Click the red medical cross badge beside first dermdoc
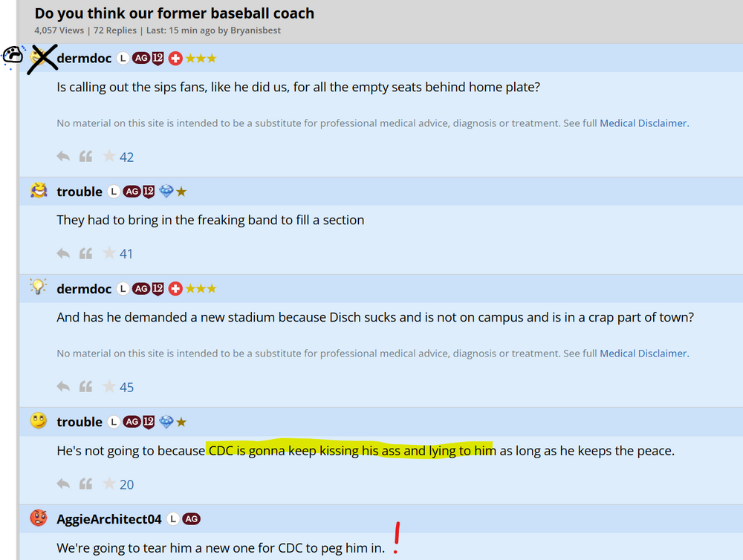Viewport: 743px width, 560px height. [x=175, y=58]
